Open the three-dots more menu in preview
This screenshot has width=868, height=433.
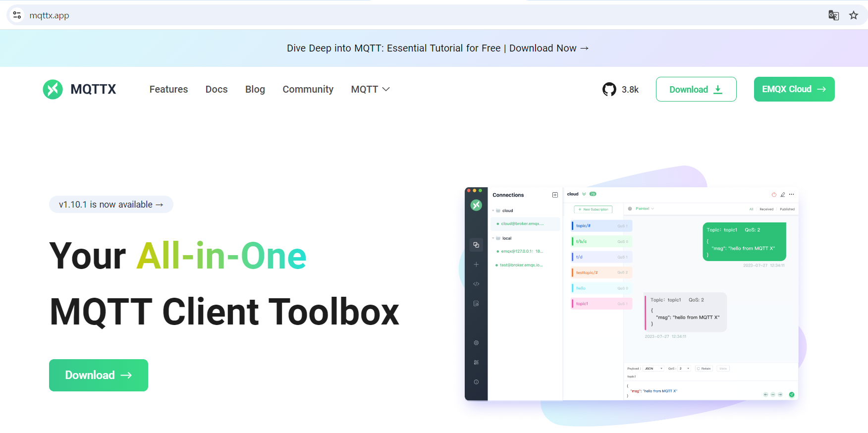click(792, 194)
